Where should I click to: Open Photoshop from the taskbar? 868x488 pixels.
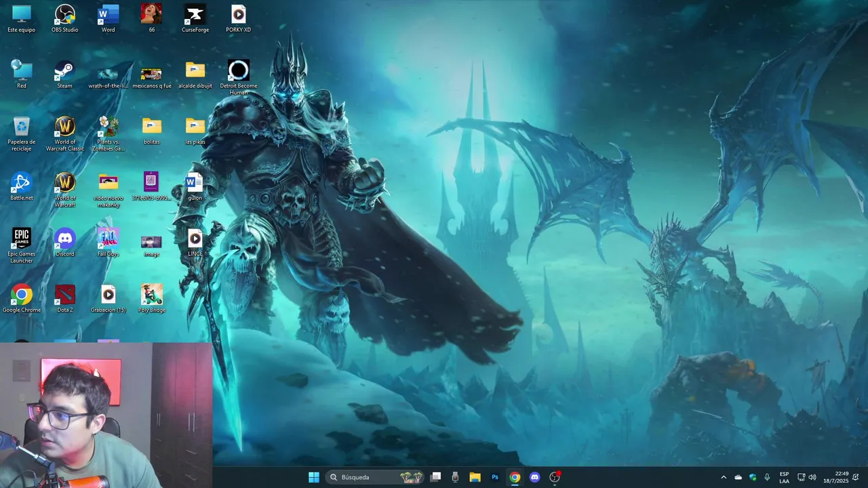(x=495, y=477)
